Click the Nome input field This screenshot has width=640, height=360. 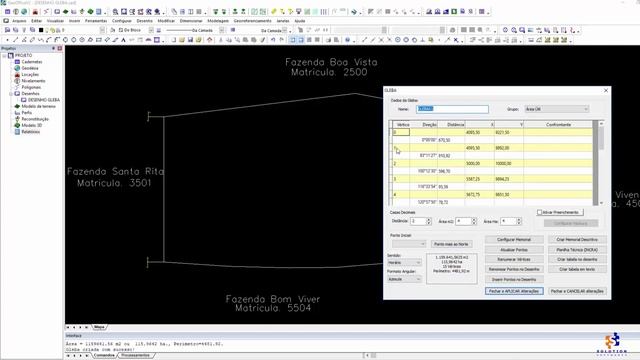click(x=452, y=109)
